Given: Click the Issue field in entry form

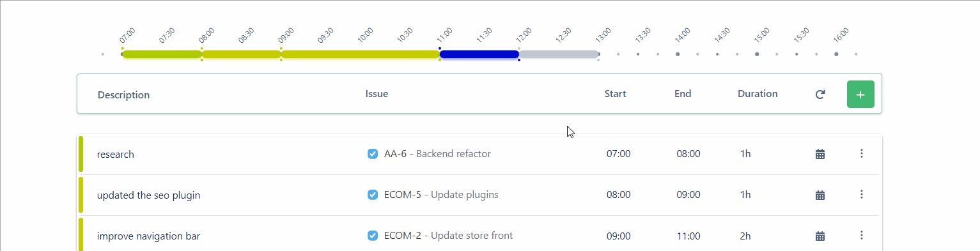Looking at the screenshot, I should point(473,94).
